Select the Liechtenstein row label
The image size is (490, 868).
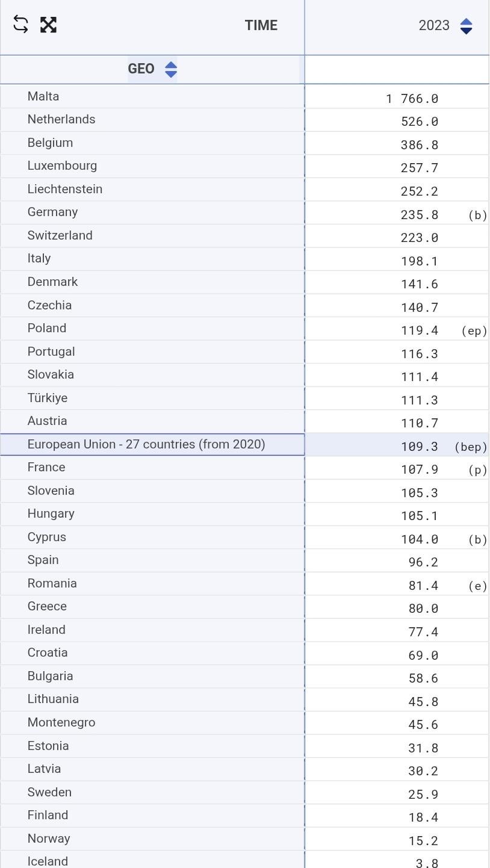65,189
